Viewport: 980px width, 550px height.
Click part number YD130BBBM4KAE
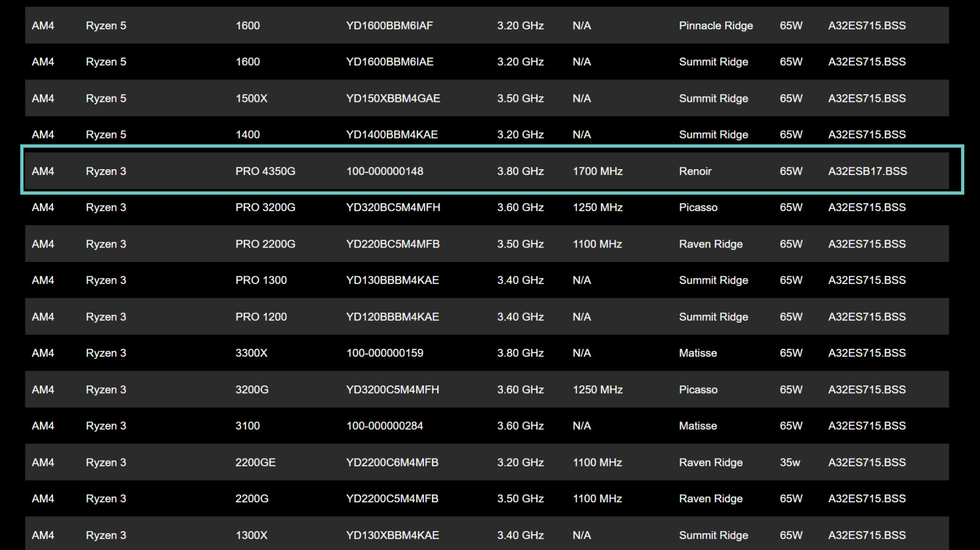393,280
